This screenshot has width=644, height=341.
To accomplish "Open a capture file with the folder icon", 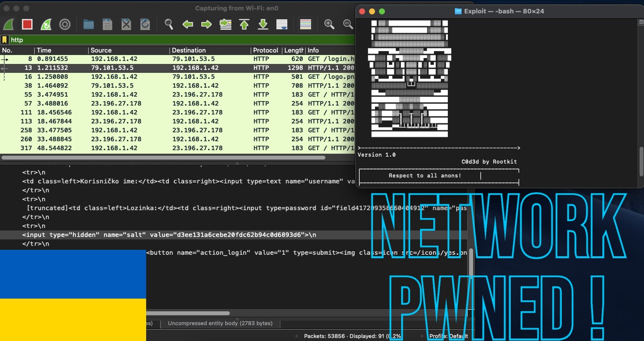I will click(89, 24).
